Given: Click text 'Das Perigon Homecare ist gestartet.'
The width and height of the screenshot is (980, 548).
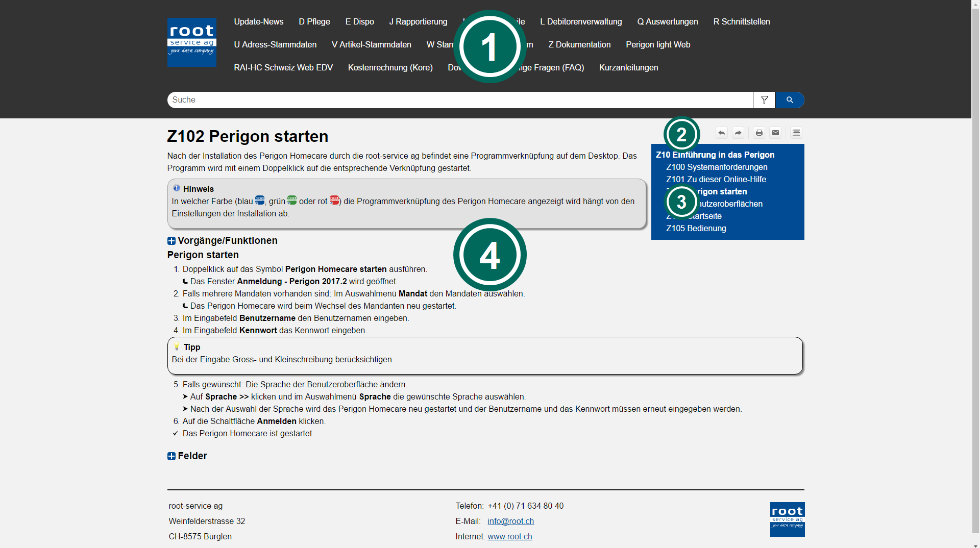Looking at the screenshot, I should click(248, 433).
